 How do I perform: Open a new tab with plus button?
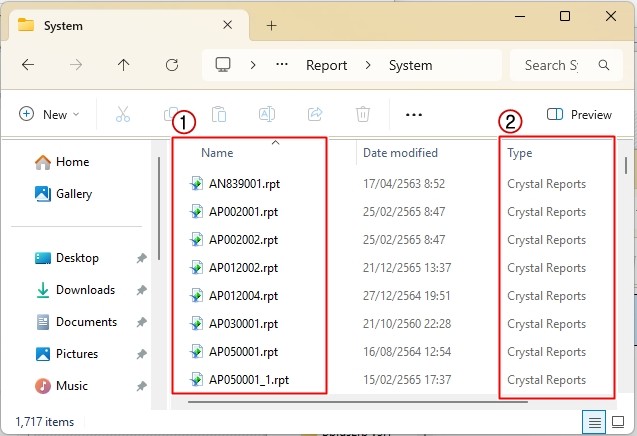pyautogui.click(x=271, y=25)
